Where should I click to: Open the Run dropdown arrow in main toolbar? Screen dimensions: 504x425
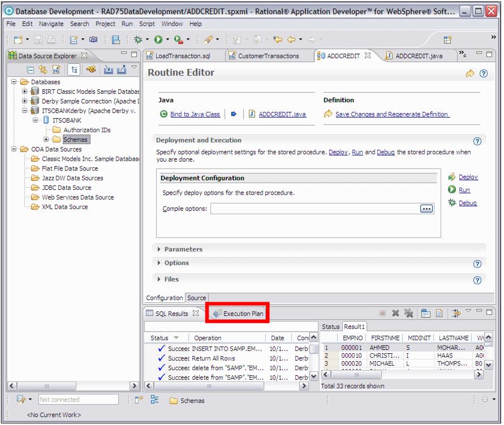168,40
